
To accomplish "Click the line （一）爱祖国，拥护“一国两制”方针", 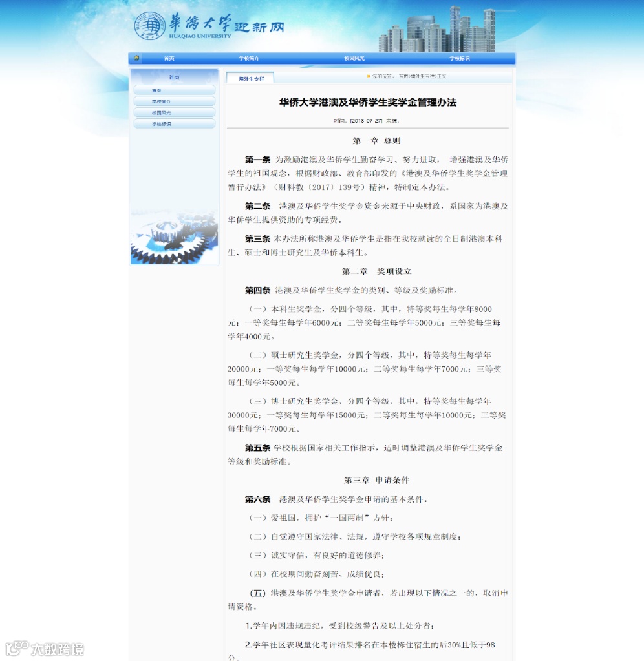I will 321,518.
